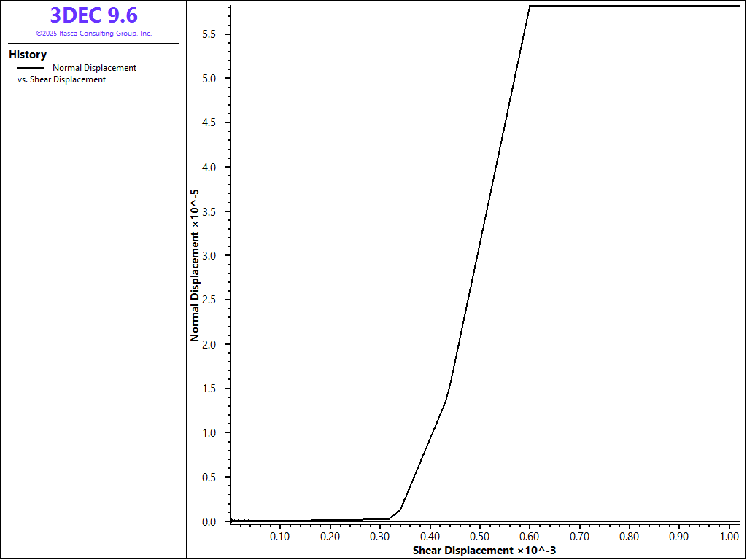Click the 'vs. Shear Displacement' legend text

coord(61,79)
